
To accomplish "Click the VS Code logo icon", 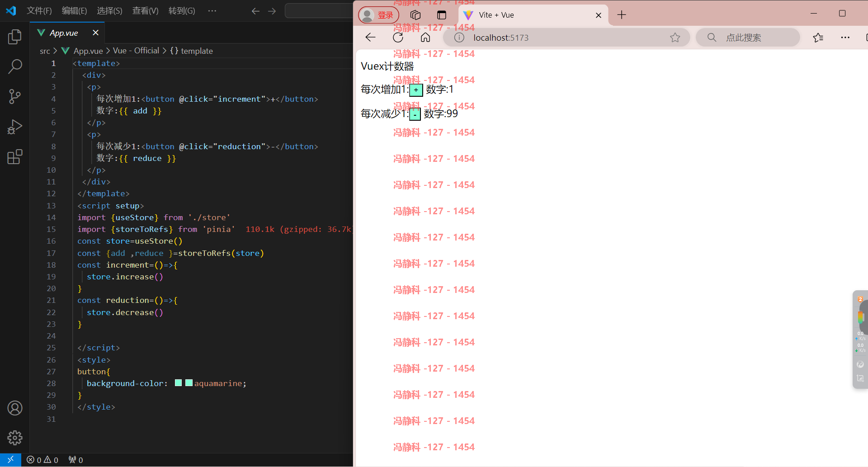I will coord(11,10).
